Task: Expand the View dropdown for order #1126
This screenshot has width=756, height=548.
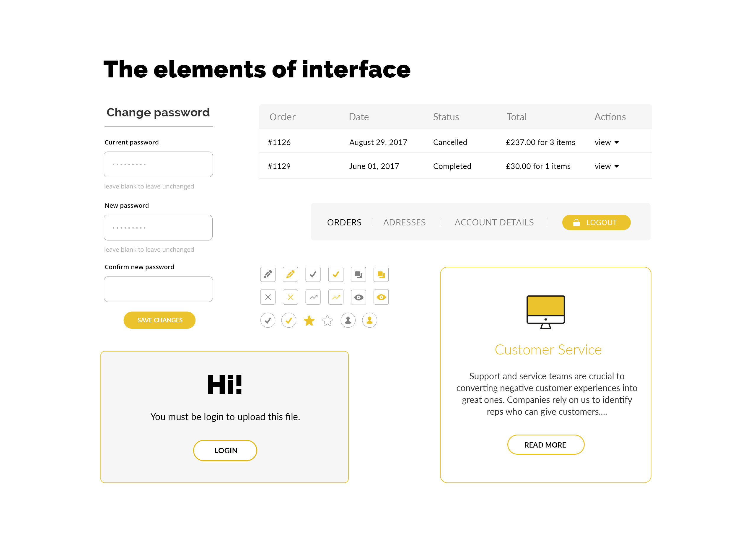Action: tap(607, 142)
